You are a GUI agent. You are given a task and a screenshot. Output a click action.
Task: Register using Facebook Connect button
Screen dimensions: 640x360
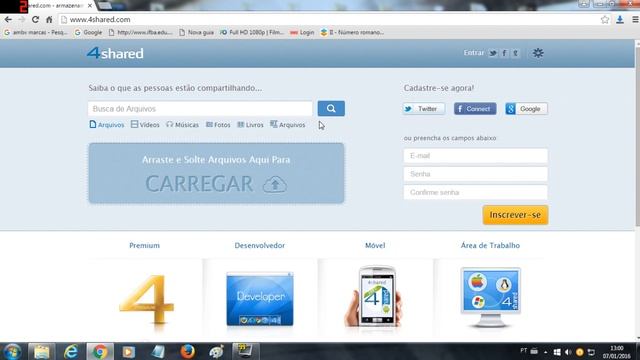(475, 109)
